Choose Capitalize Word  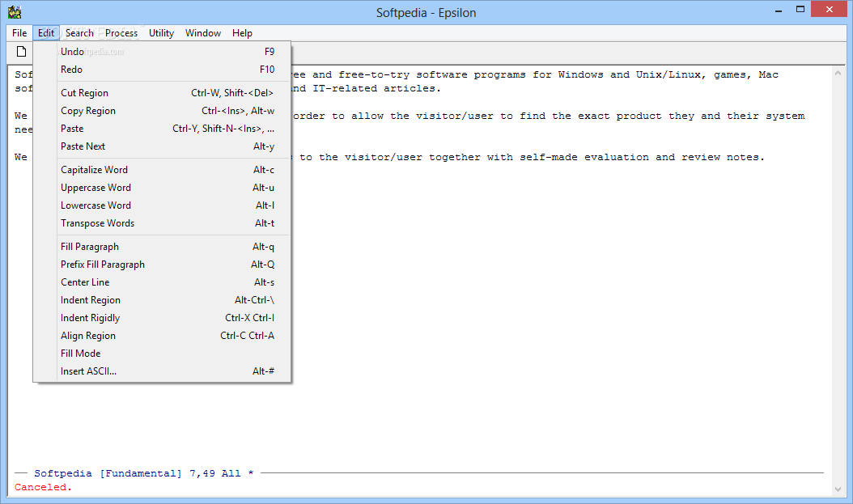162,170
